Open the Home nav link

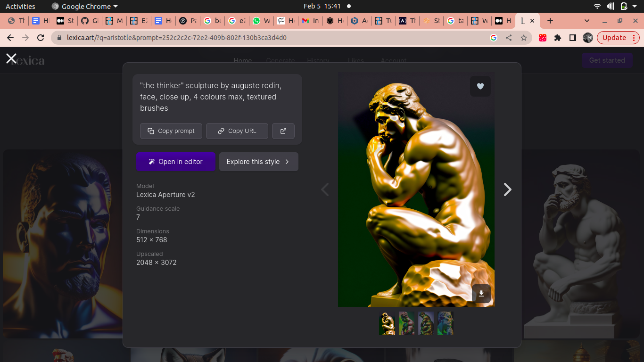[x=243, y=60]
